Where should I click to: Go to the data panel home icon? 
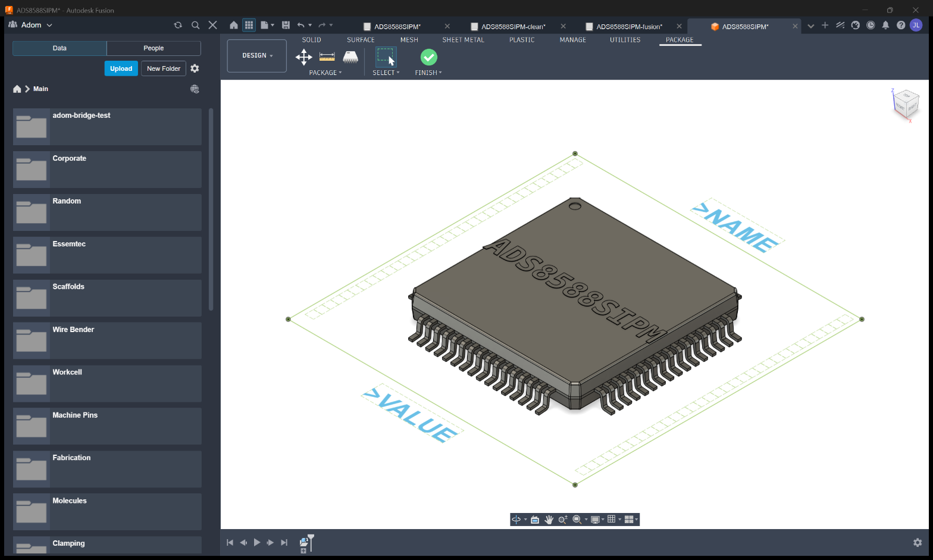pos(17,89)
